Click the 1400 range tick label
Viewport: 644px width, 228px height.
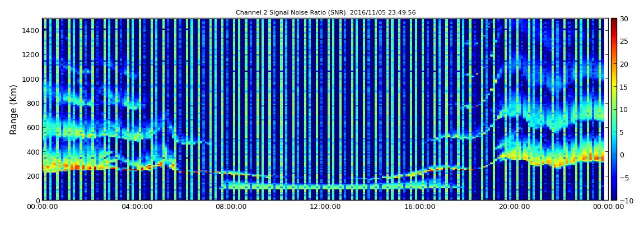(31, 30)
